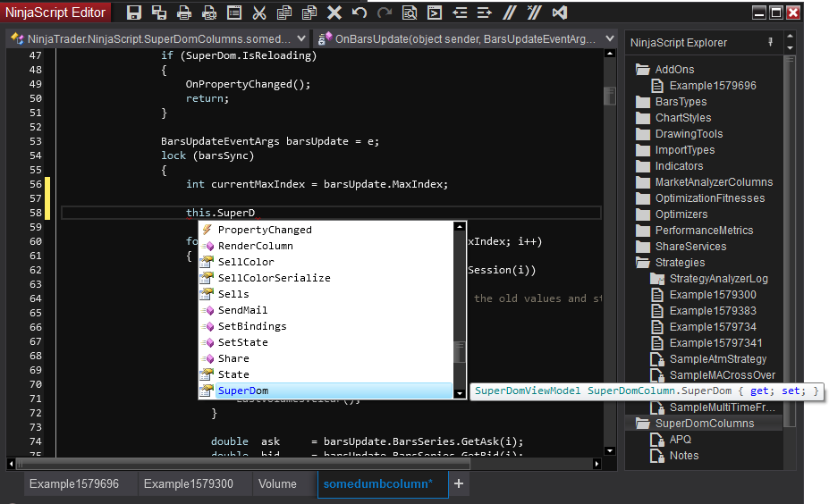Comment out lines with the double-slash icon

[509, 13]
